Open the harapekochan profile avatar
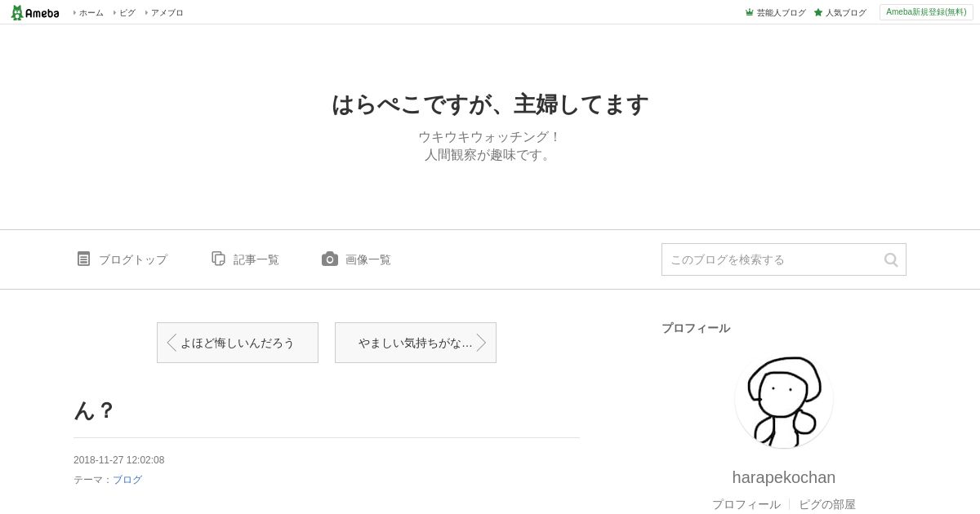Viewport: 980px width, 514px height. [784, 399]
